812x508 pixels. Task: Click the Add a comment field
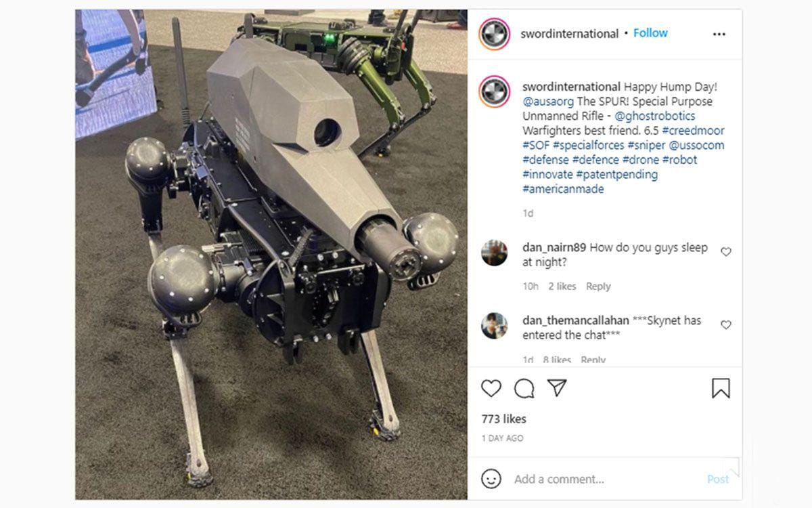click(602, 479)
